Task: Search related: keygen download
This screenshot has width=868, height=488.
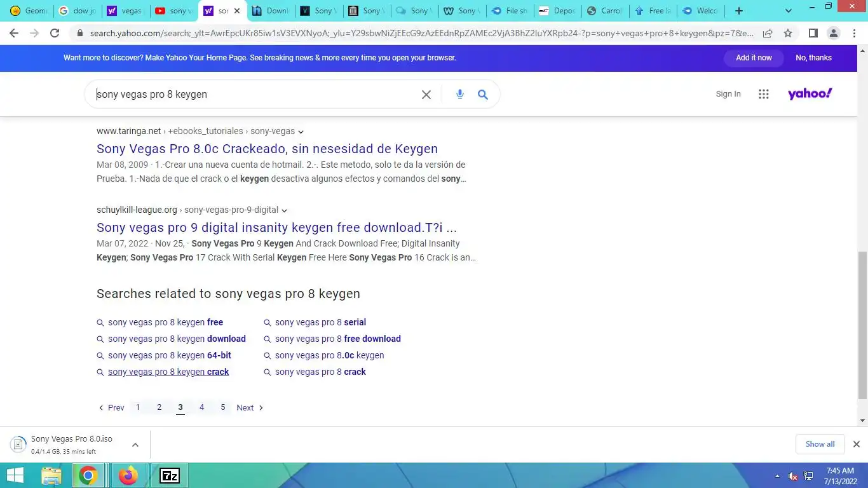Action: [x=177, y=339]
